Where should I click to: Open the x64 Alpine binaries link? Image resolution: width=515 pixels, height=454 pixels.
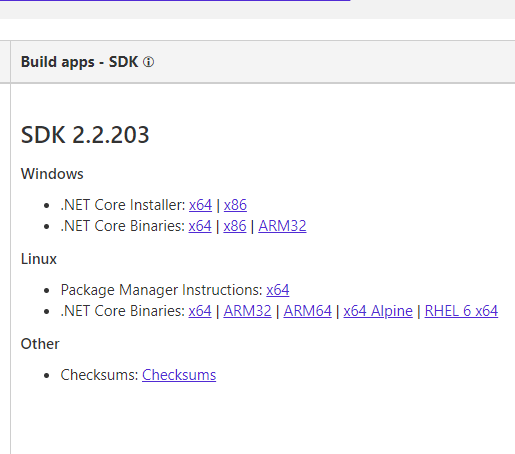point(378,311)
